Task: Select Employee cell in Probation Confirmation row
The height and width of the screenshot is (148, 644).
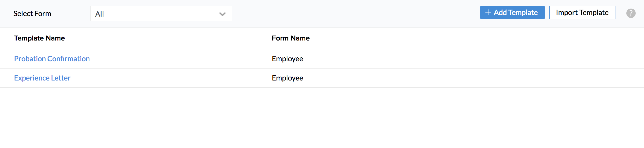Action: 287,59
